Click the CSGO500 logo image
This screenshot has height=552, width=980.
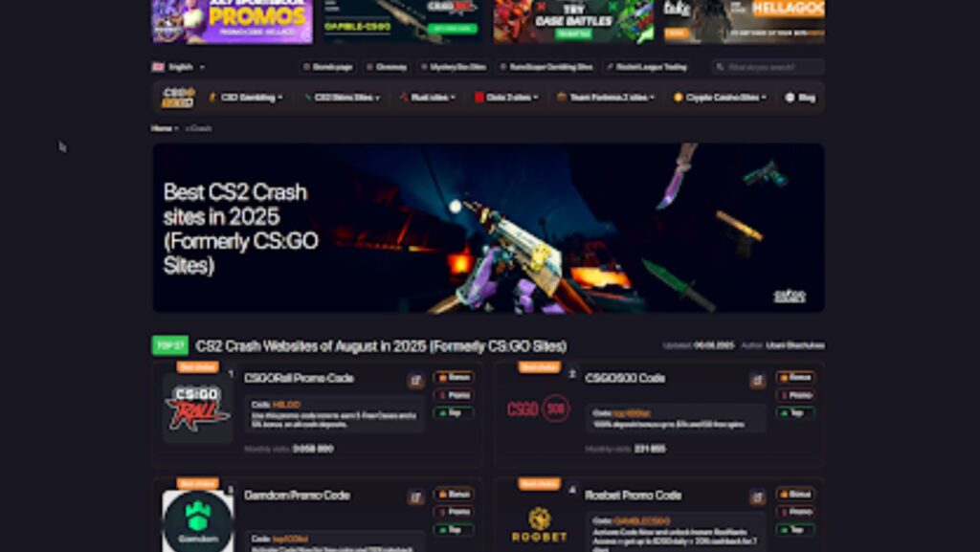tap(539, 409)
